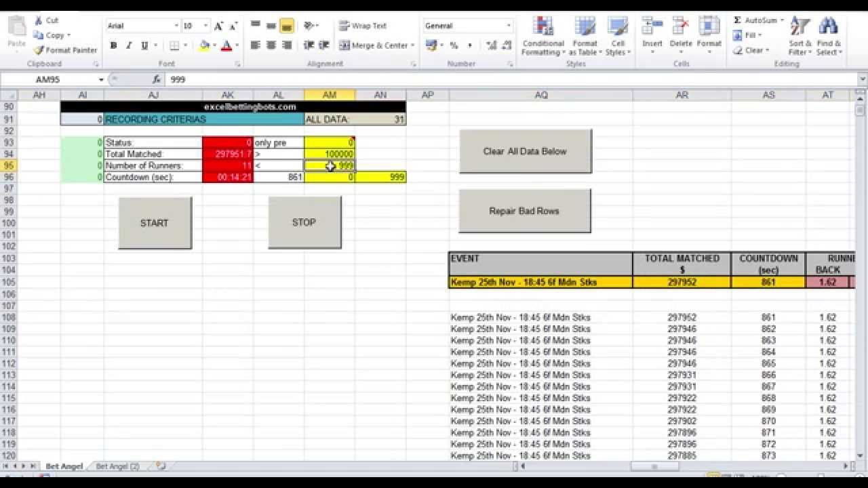Open the Cell Styles gallery
868x488 pixels.
(x=616, y=37)
